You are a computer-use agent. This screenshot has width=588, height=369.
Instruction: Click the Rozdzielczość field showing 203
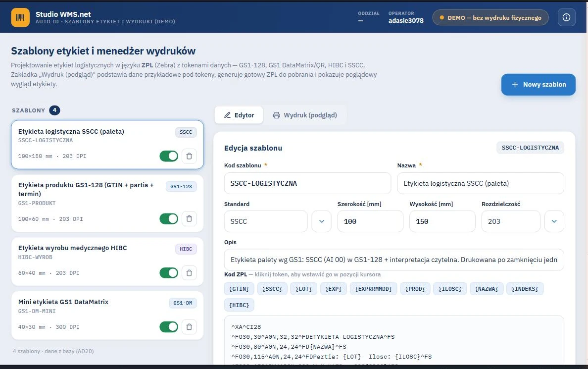[511, 221]
